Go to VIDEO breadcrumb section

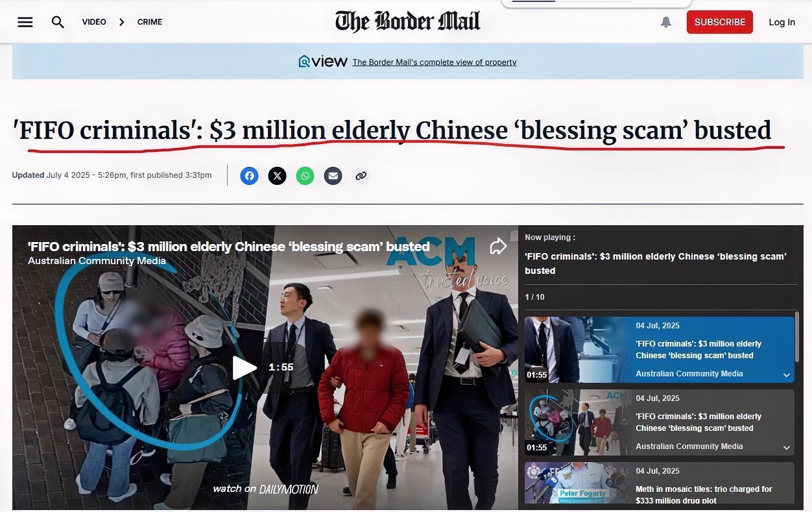coord(94,22)
